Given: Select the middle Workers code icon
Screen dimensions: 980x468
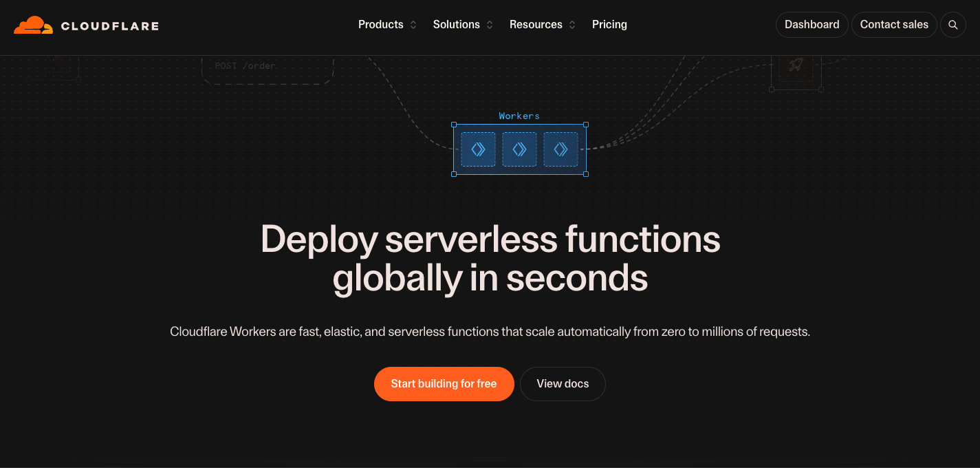Looking at the screenshot, I should click(x=519, y=149).
